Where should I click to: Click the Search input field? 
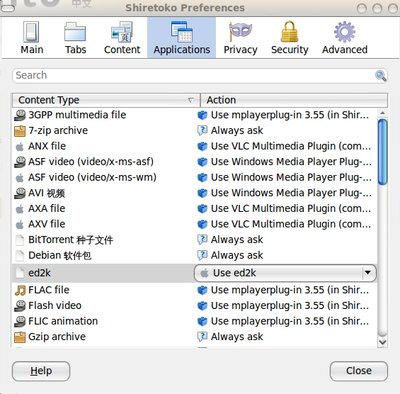[200, 75]
